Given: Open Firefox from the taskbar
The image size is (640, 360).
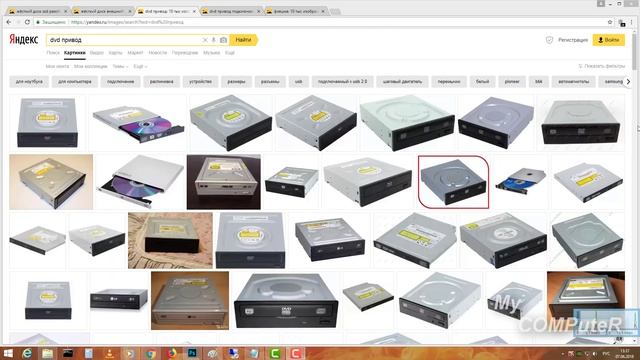Looking at the screenshot, I should pyautogui.click(x=171, y=353).
